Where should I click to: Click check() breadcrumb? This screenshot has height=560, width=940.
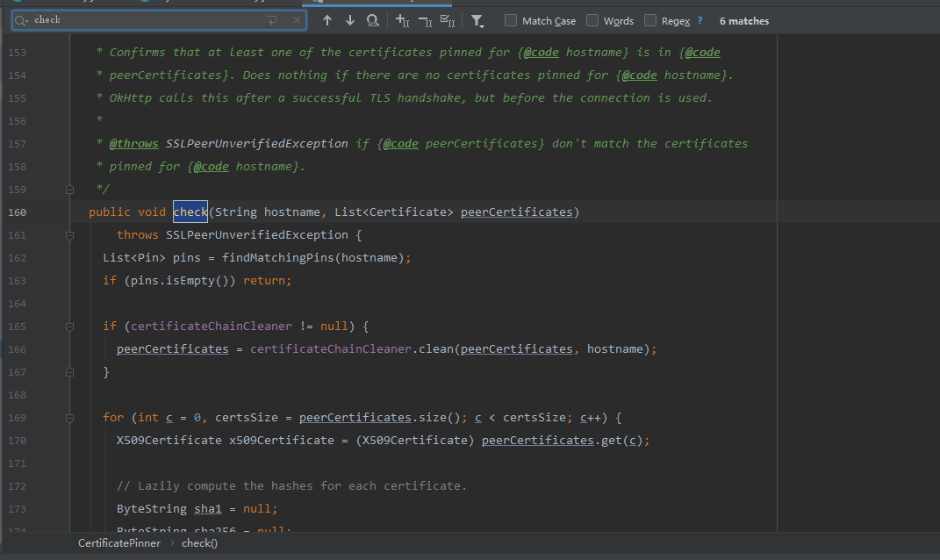[199, 543]
